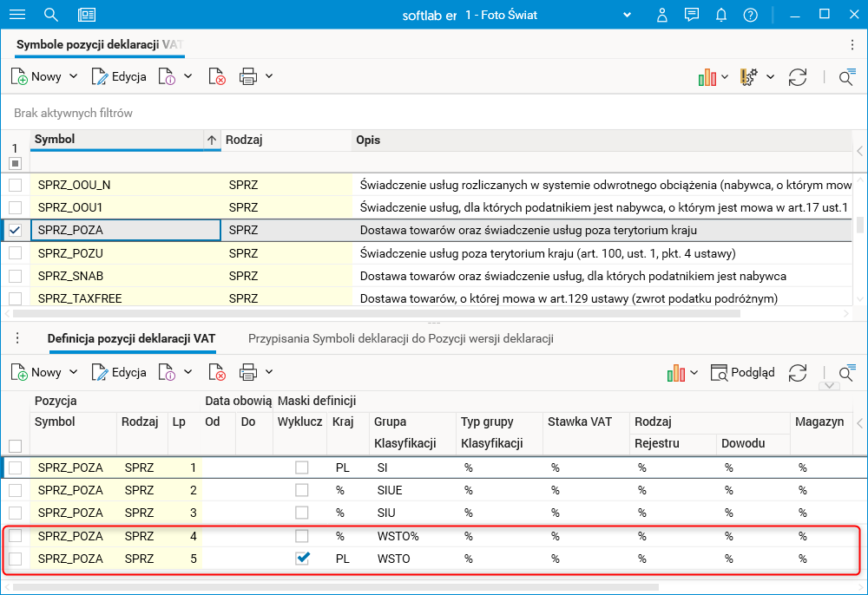The height and width of the screenshot is (595, 868).
Task: Toggle Wyklucz checkbox for WSTO row
Action: [x=302, y=559]
